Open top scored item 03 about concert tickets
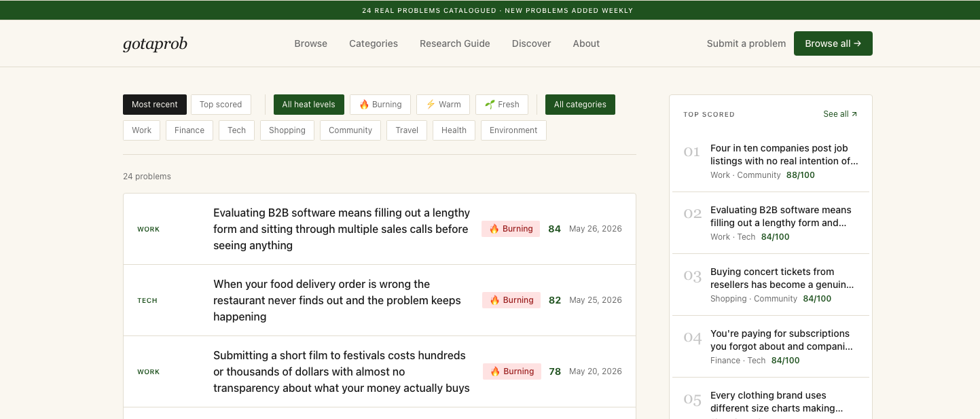 pyautogui.click(x=771, y=285)
